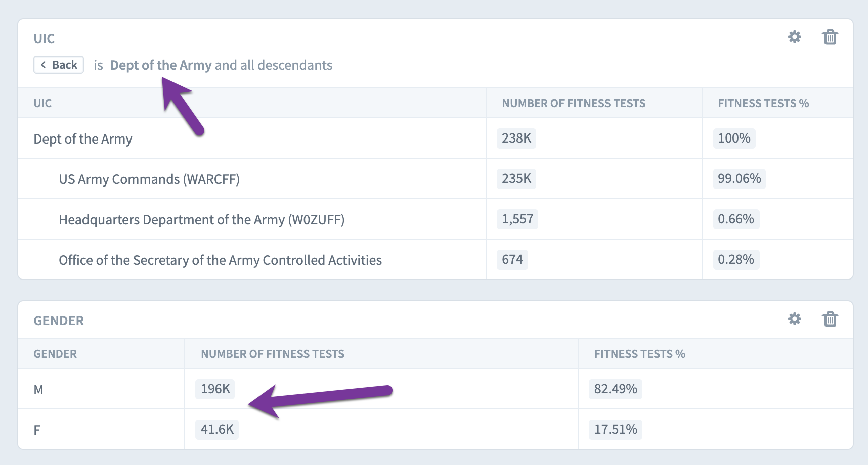Delete the UIC panel with trash icon

830,37
